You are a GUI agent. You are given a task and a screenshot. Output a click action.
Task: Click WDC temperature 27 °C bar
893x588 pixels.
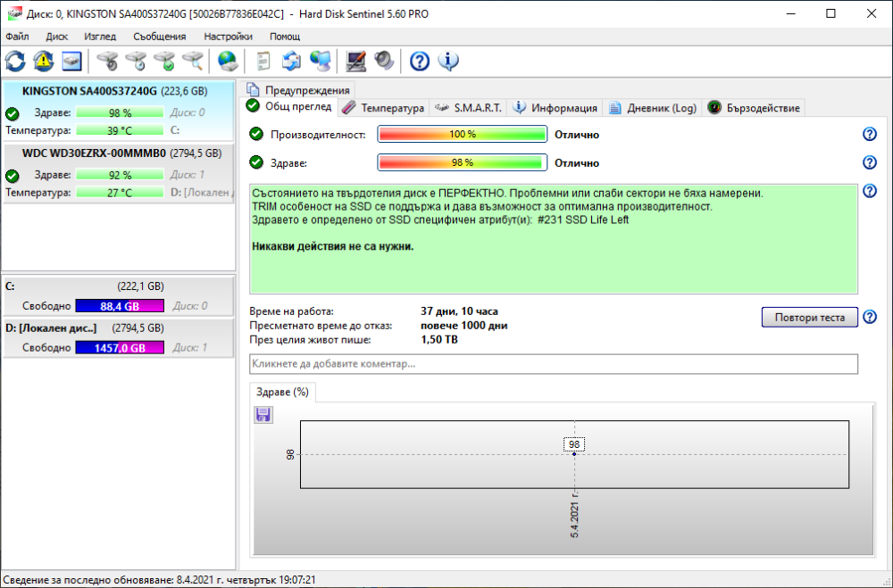[120, 193]
